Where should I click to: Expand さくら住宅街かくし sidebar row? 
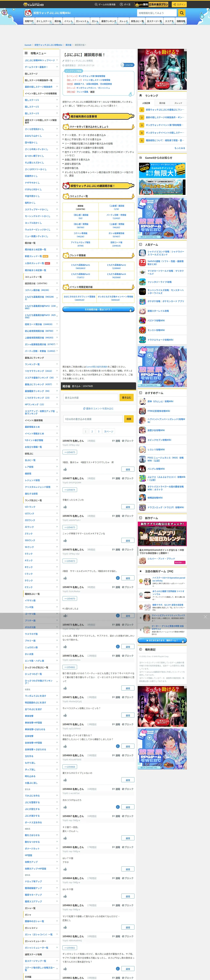point(41,129)
